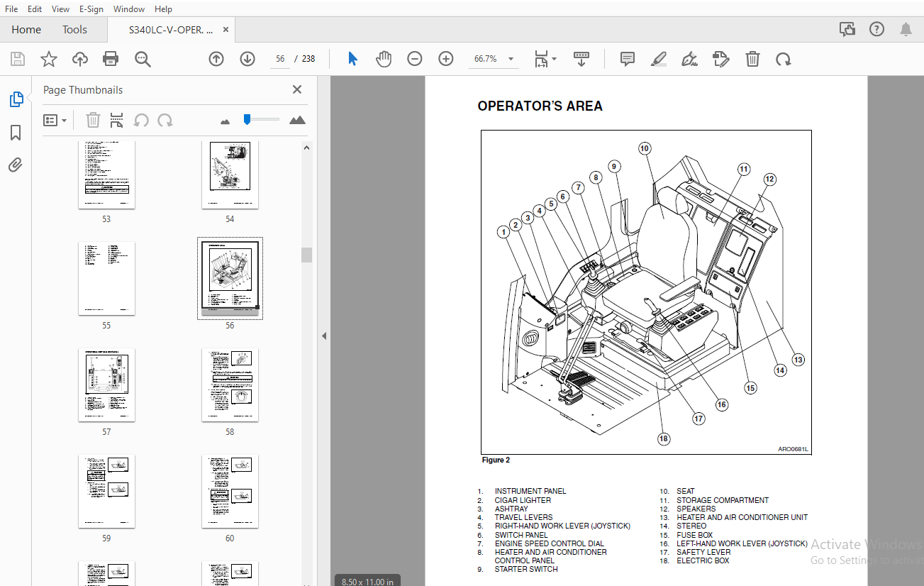Select page 60 thumbnail

[x=230, y=492]
